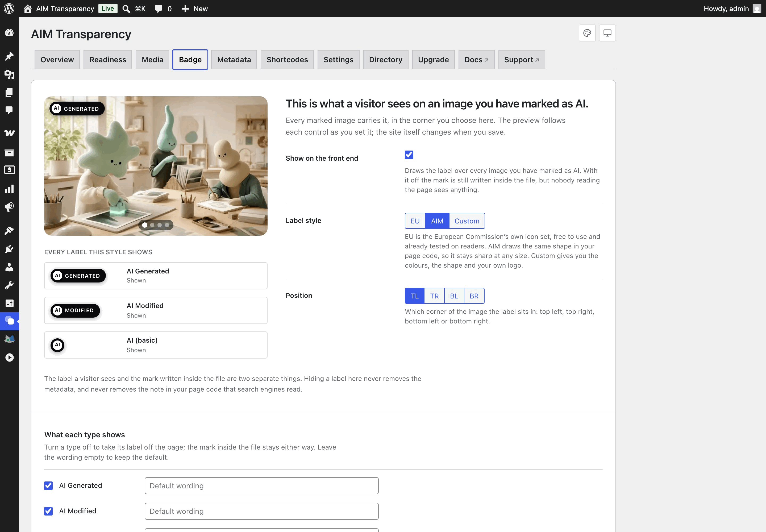Open Comments from the sidebar speech bubble
This screenshot has height=532, width=766.
[9, 110]
